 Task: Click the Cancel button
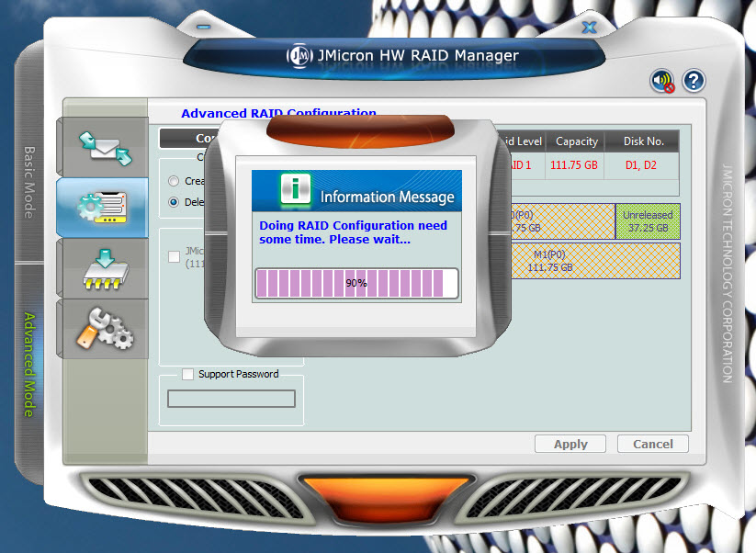[x=653, y=444]
